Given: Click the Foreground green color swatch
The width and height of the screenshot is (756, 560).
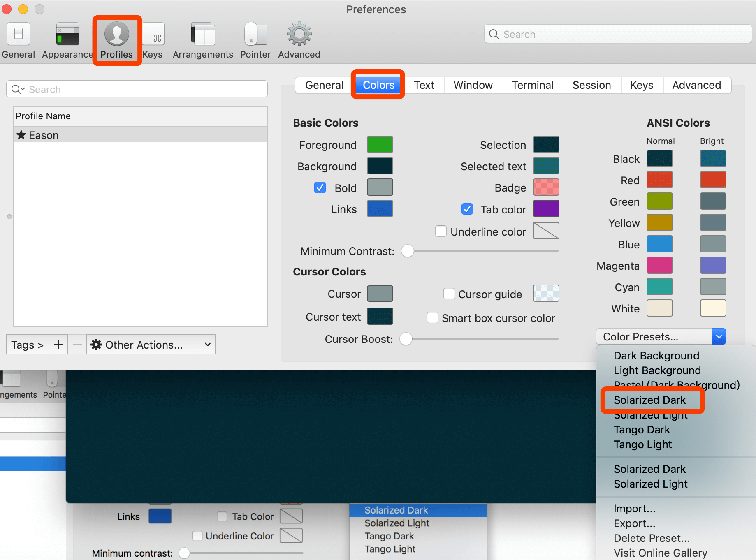Looking at the screenshot, I should tap(380, 145).
